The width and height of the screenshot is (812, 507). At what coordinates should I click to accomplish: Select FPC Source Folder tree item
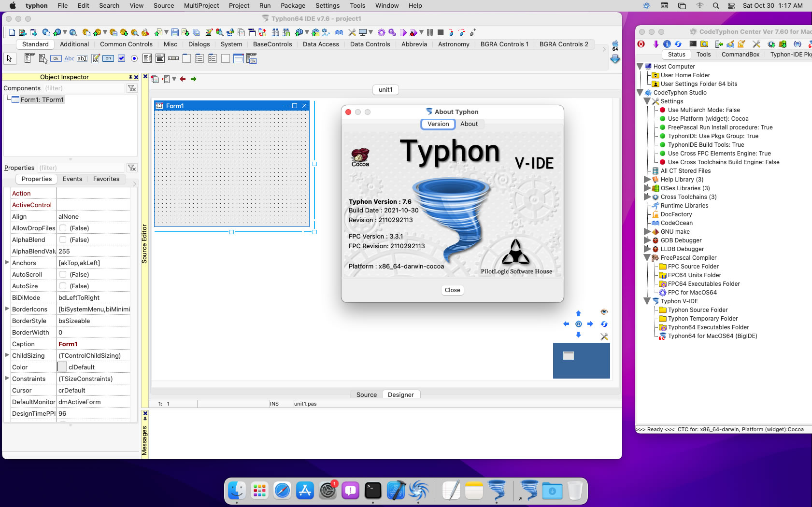pos(693,267)
